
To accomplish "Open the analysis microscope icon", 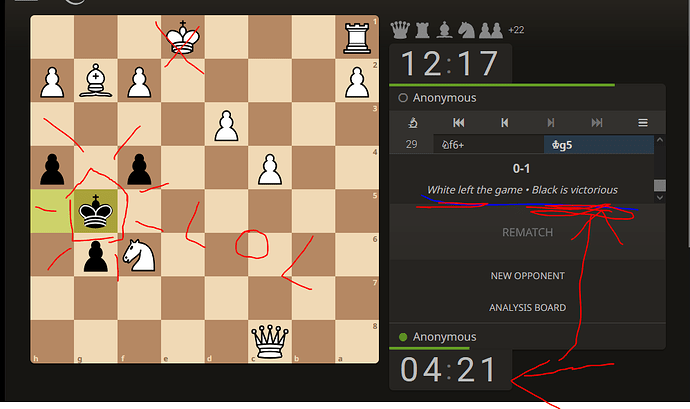I will [x=412, y=122].
